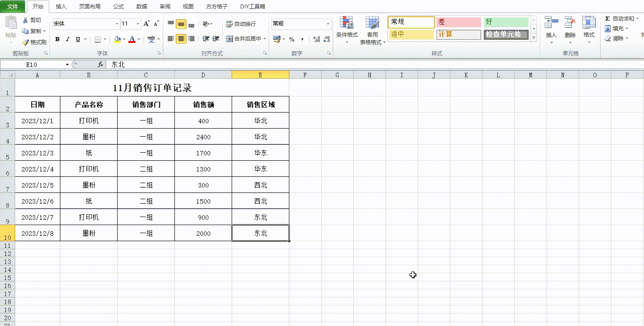Open the font size 11 dropdown

(138, 24)
